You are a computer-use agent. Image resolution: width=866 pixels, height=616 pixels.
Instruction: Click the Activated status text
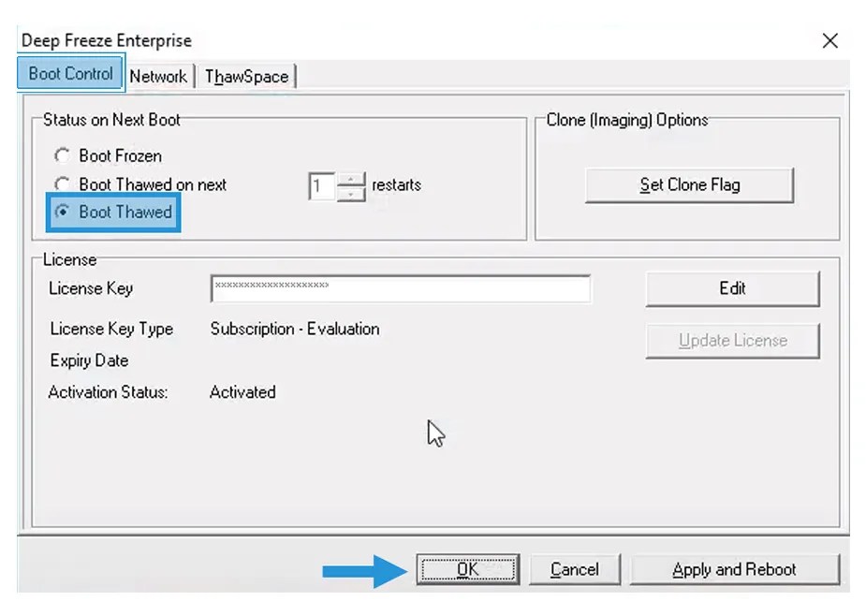(242, 392)
